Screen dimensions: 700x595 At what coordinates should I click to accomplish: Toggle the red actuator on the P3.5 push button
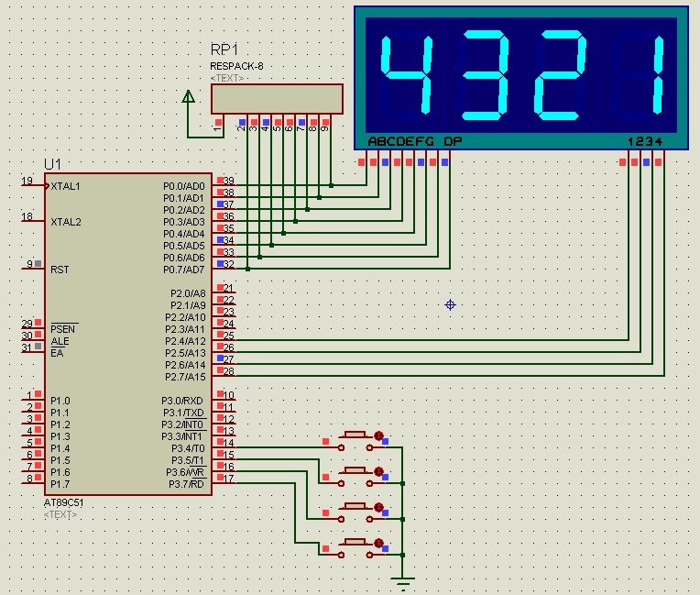[x=378, y=471]
